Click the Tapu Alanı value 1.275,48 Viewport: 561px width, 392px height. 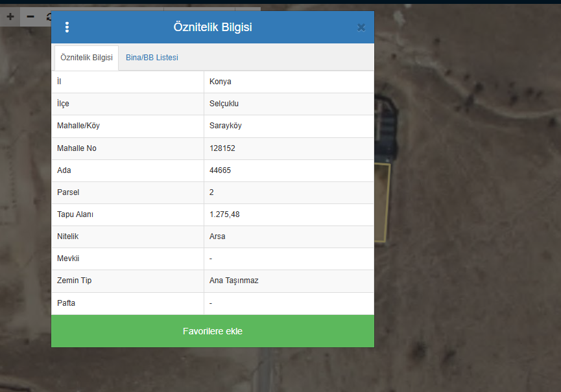(224, 214)
